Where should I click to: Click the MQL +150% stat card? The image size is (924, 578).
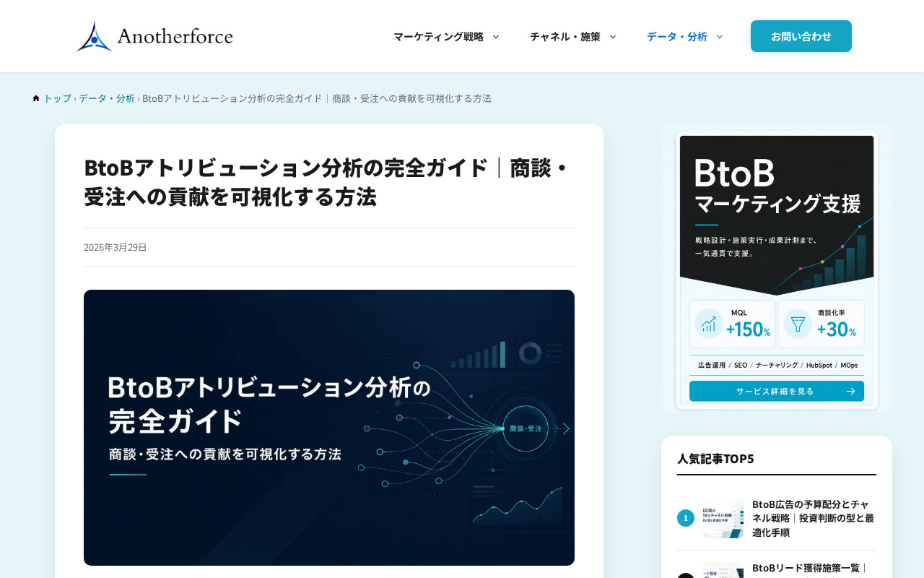pyautogui.click(x=733, y=324)
